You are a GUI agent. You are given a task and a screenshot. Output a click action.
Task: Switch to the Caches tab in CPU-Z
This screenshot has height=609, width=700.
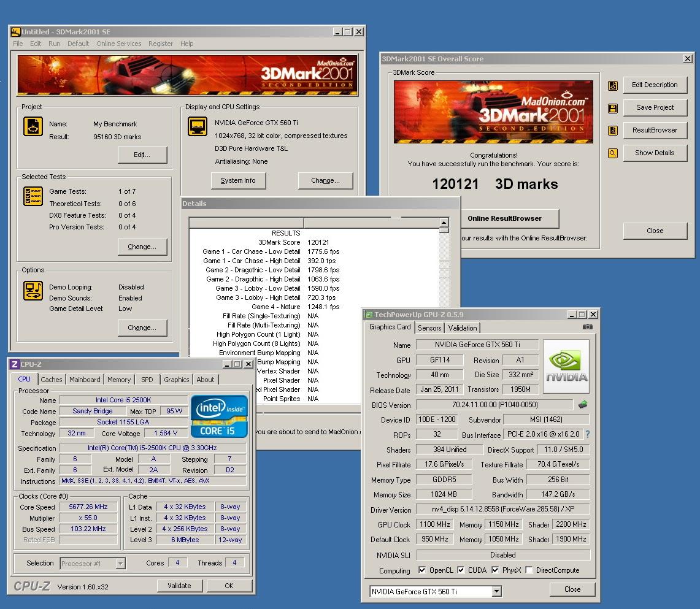[52, 380]
